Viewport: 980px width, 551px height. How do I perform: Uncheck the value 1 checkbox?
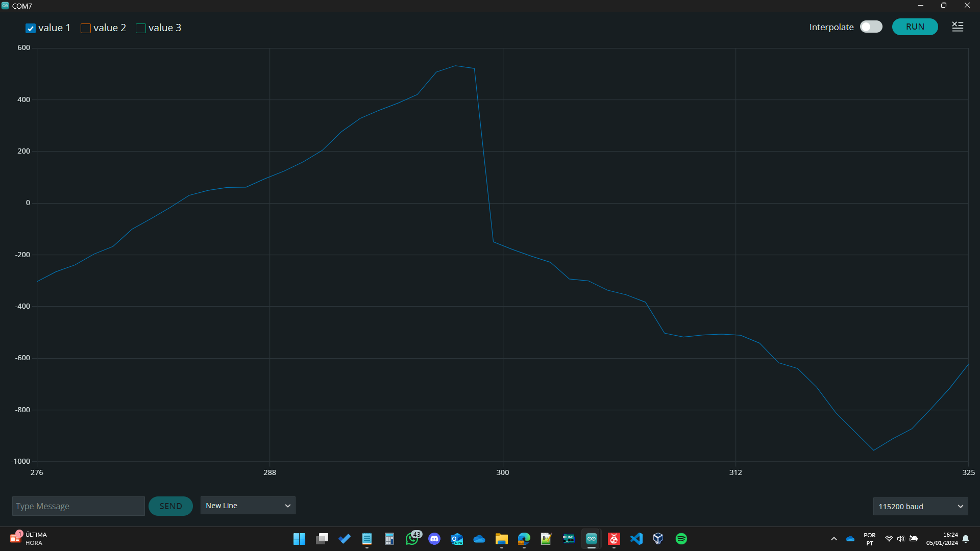[31, 28]
